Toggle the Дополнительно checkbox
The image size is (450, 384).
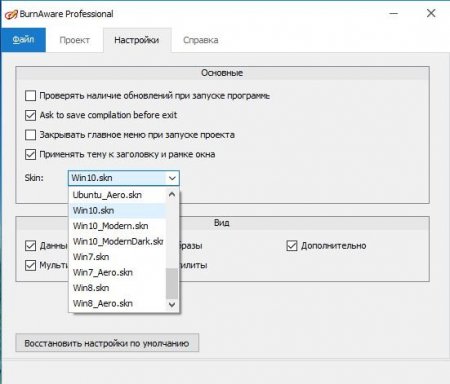click(292, 246)
